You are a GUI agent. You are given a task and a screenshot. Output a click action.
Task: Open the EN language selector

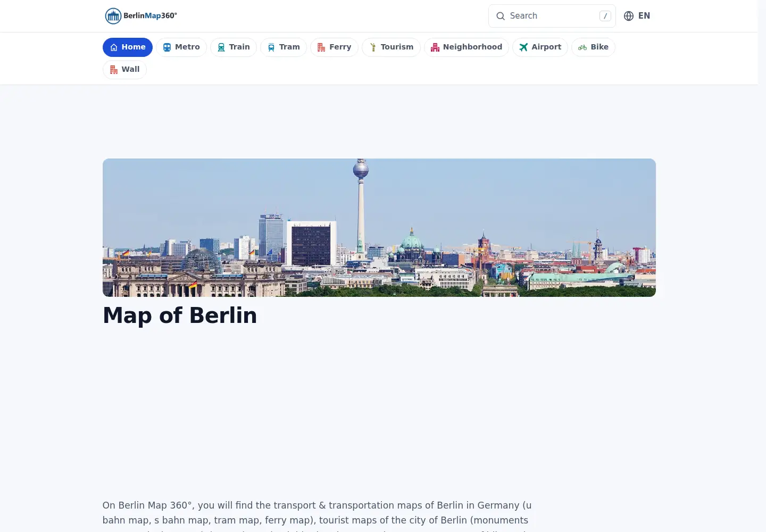(637, 16)
